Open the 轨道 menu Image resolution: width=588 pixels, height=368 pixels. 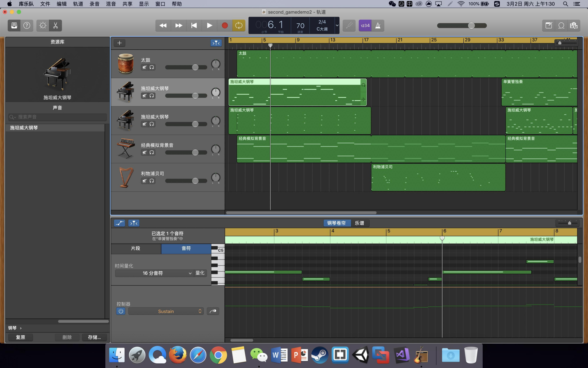[78, 4]
